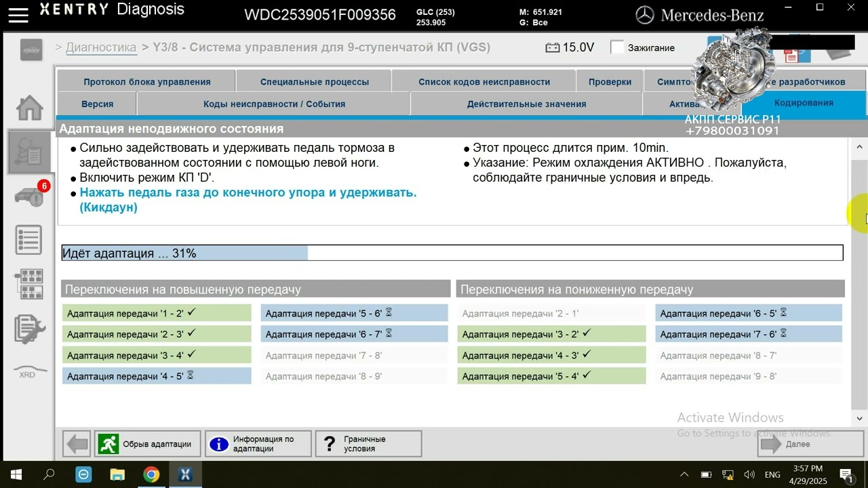
Task: Open Версия tab
Action: [98, 104]
